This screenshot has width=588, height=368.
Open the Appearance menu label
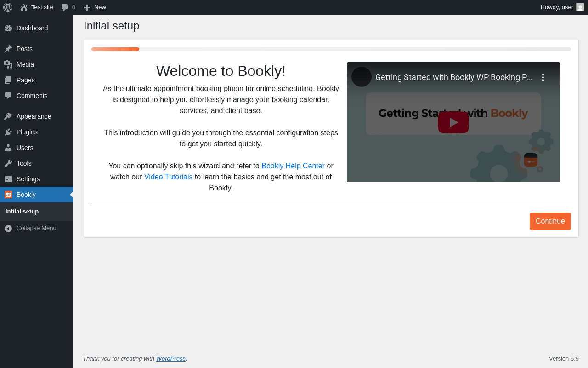[34, 116]
